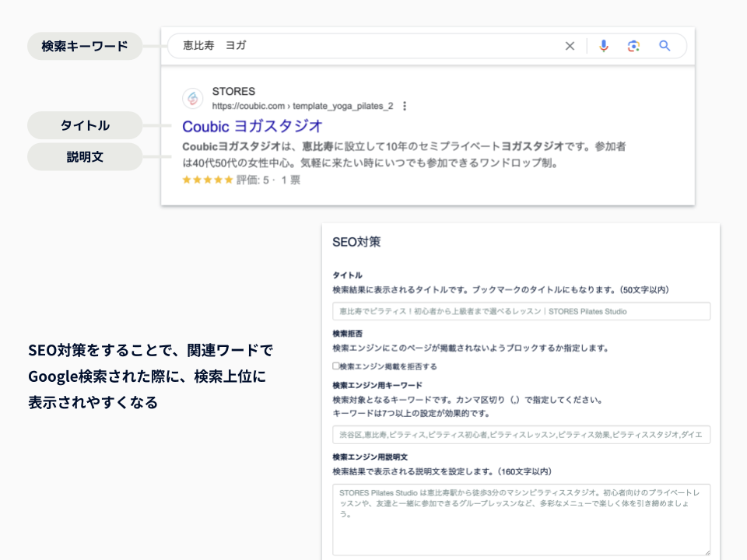
Task: Open Google Lens image search icon
Action: click(x=633, y=46)
